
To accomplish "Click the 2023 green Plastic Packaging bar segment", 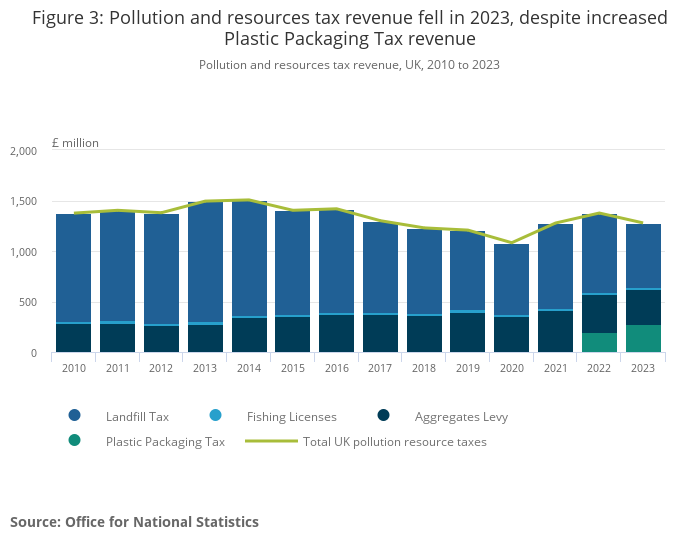I will click(643, 339).
